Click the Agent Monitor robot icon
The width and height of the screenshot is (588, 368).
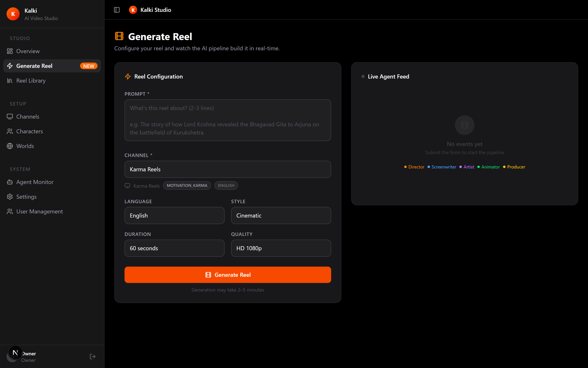pos(10,182)
